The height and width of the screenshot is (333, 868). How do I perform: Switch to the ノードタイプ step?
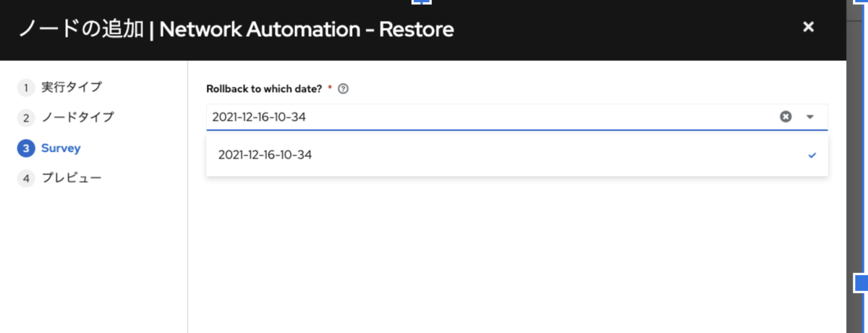[x=77, y=117]
